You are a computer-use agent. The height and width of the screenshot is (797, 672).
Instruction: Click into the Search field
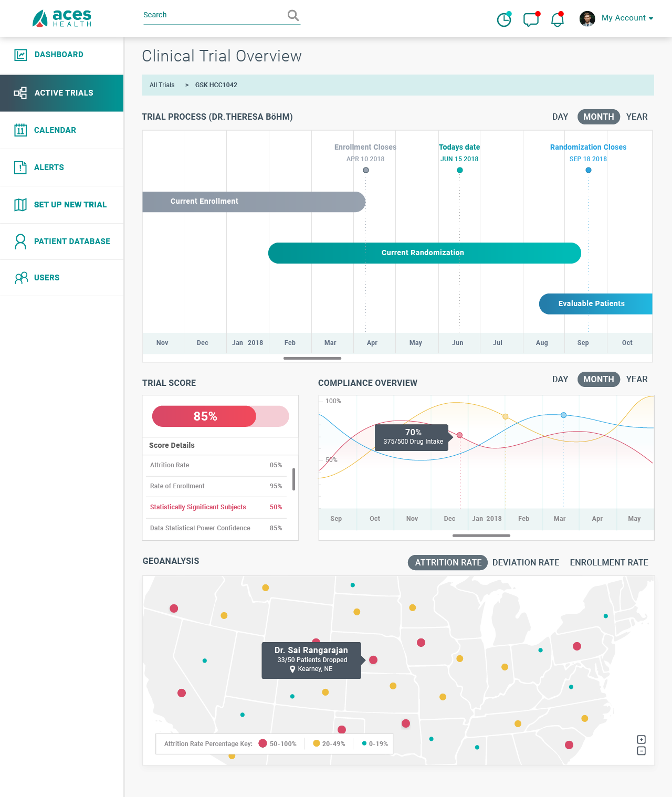(x=213, y=15)
